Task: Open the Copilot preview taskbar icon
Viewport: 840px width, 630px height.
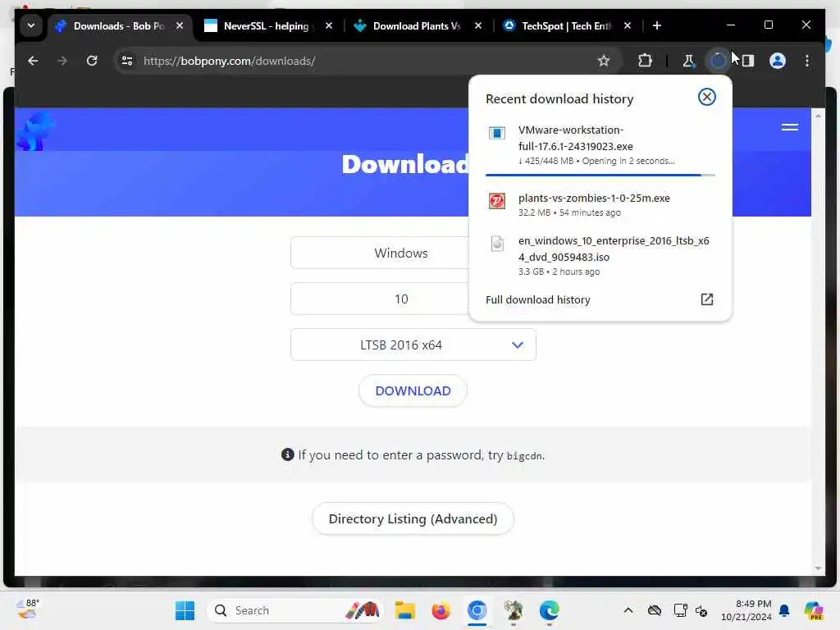Action: tap(813, 610)
